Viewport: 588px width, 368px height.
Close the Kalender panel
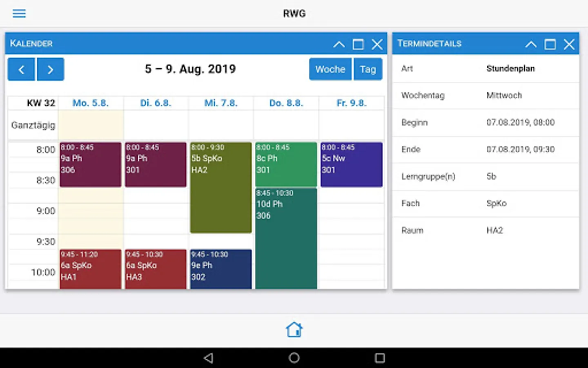tap(377, 44)
